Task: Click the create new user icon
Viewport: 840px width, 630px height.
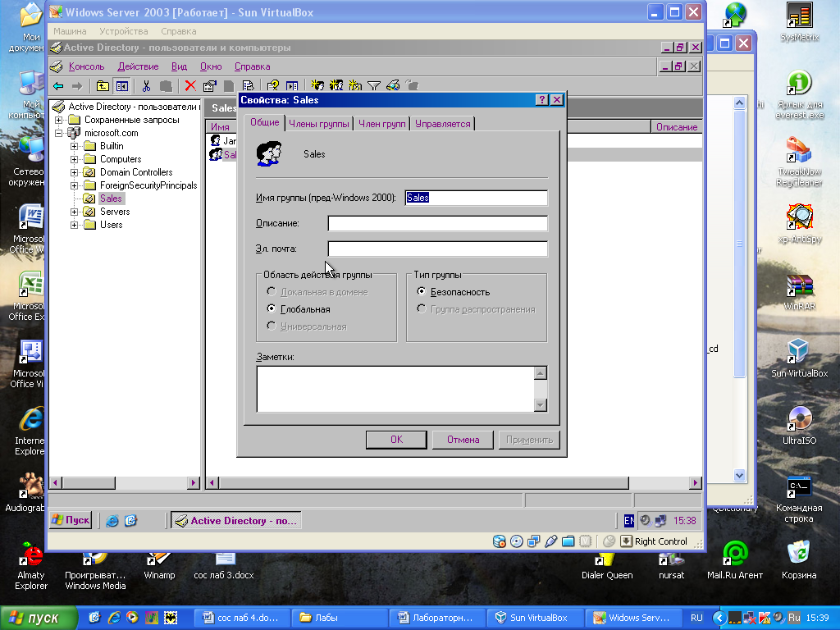Action: coord(317,85)
